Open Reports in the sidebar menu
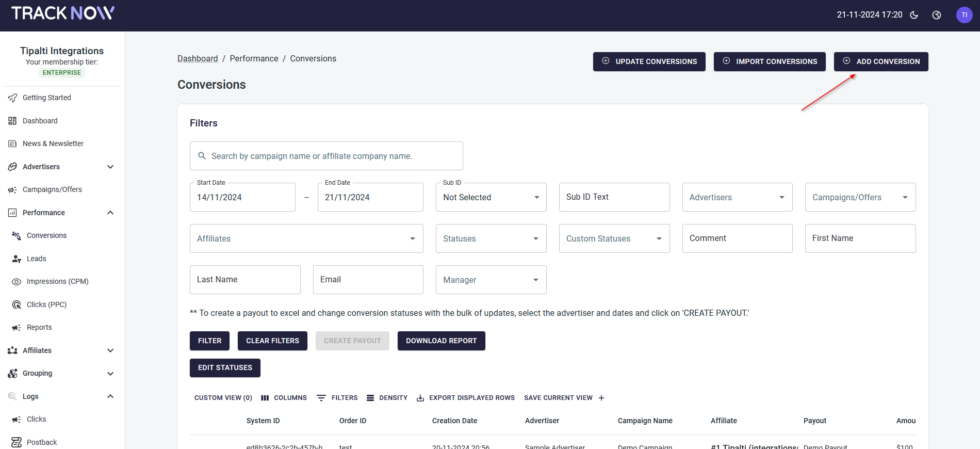Viewport: 980px width, 449px height. 39,327
